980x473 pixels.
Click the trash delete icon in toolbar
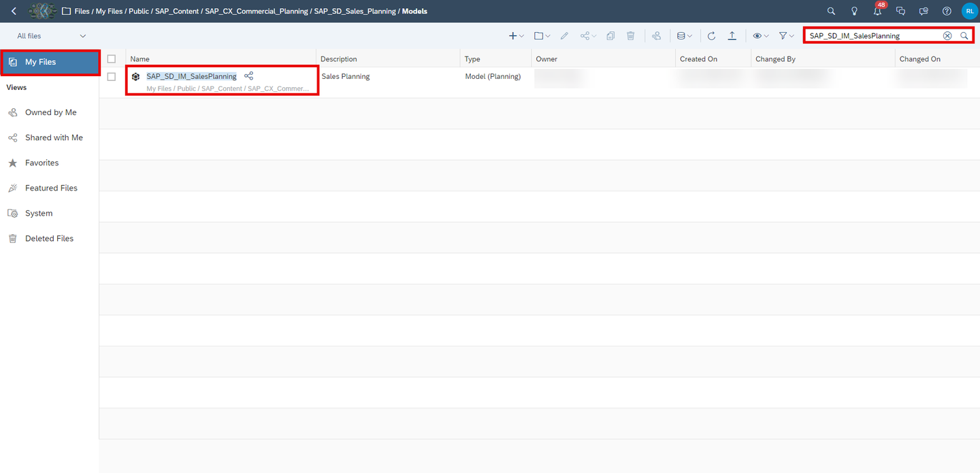point(631,35)
